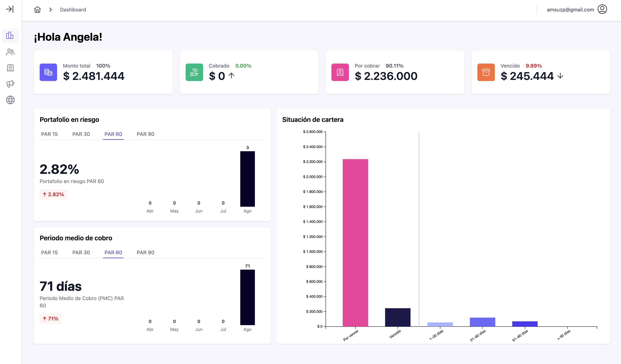Image resolution: width=621 pixels, height=364 pixels.
Task: Click the amsuzp@gmail.com account label
Action: pos(570,10)
